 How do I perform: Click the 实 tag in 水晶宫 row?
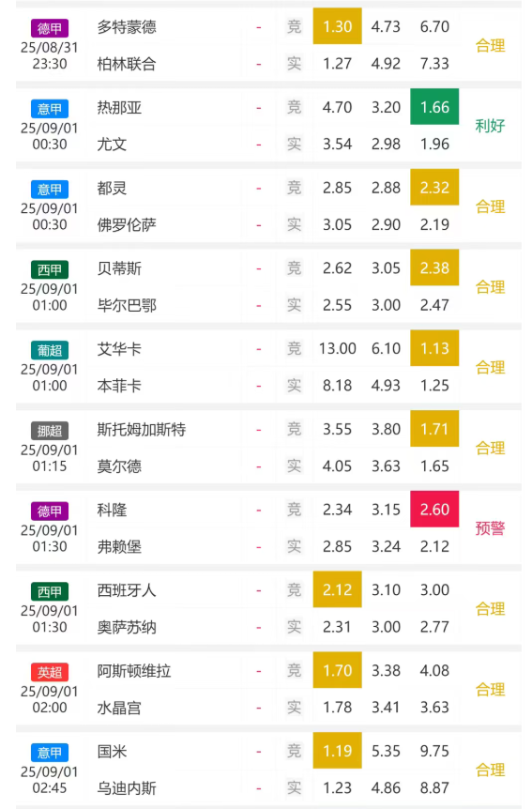click(x=294, y=707)
